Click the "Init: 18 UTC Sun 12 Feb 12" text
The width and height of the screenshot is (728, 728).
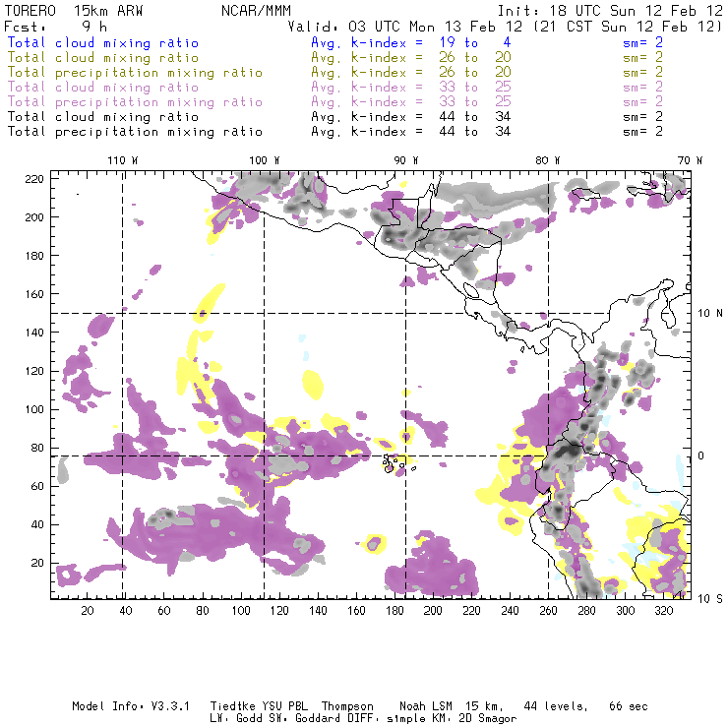click(x=610, y=11)
